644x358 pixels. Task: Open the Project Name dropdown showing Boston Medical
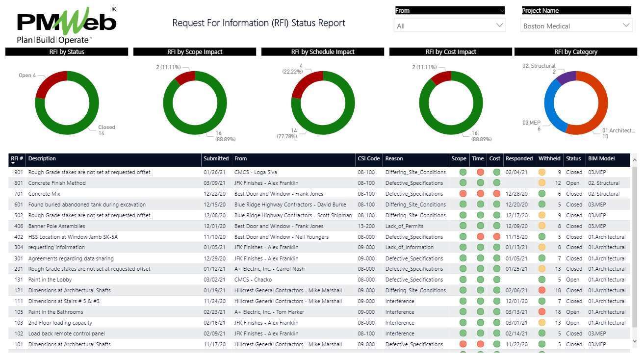tap(576, 26)
